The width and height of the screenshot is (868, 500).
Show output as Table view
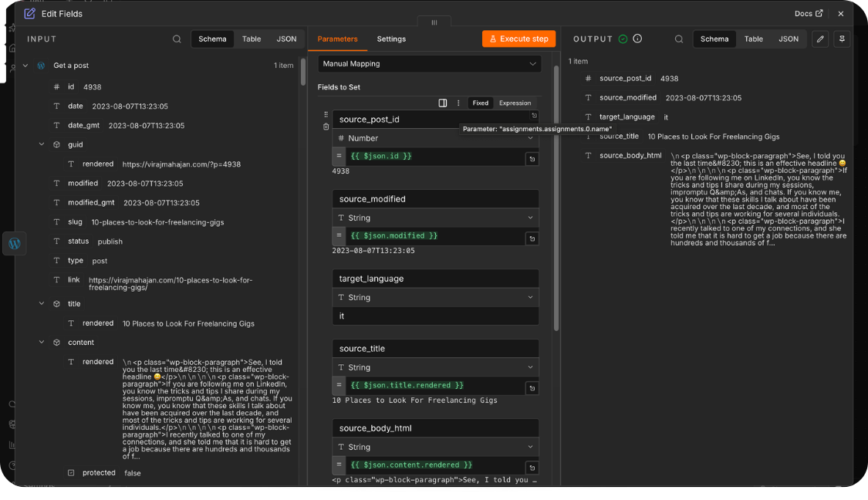pyautogui.click(x=753, y=39)
